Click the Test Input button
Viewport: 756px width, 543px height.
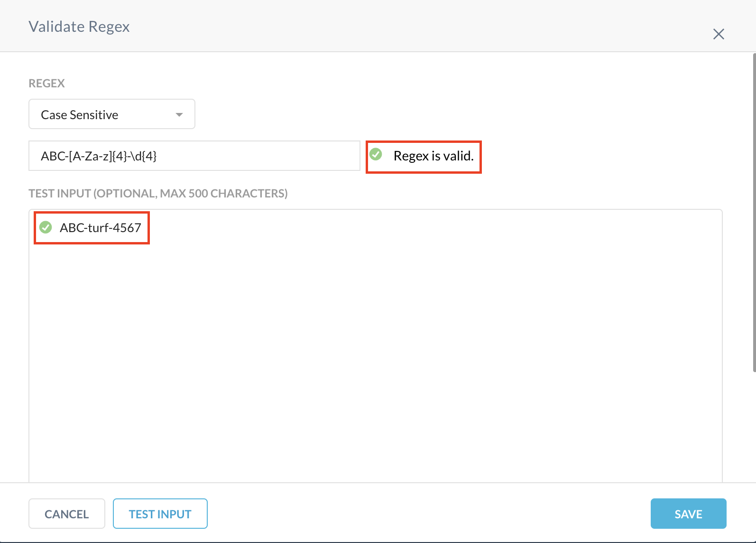pyautogui.click(x=160, y=514)
